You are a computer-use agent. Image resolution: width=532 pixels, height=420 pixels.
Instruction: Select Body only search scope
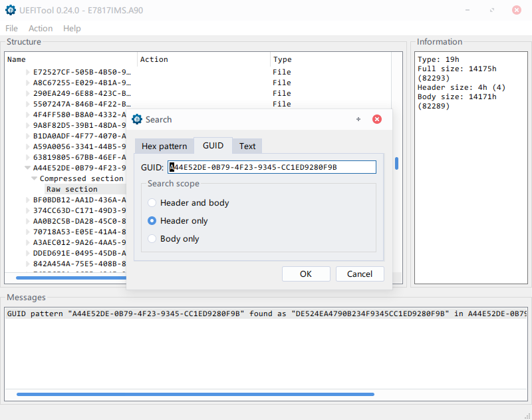(x=152, y=239)
